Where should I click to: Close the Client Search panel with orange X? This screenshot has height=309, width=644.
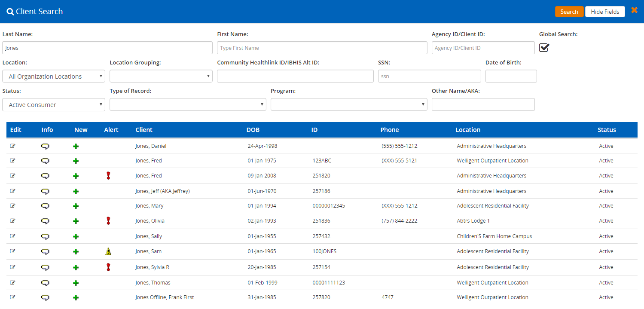coord(634,10)
